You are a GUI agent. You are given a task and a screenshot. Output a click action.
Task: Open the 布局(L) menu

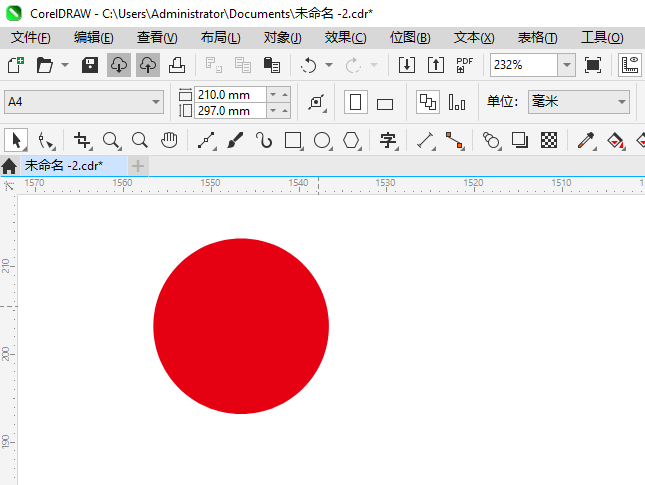[220, 38]
